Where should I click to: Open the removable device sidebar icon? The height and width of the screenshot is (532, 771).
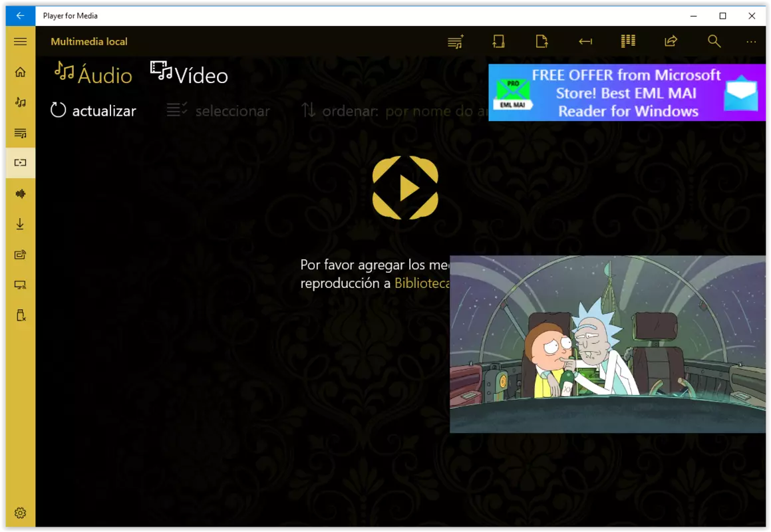click(20, 316)
